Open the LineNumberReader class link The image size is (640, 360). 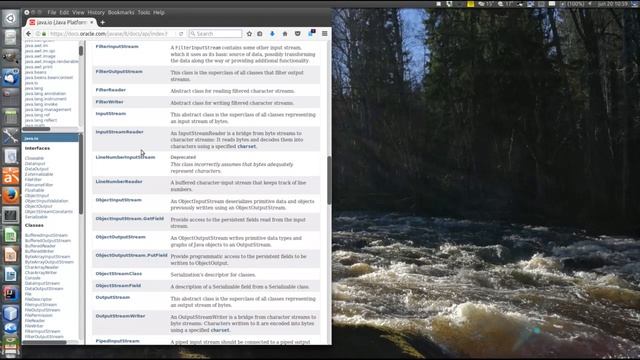tap(119, 182)
